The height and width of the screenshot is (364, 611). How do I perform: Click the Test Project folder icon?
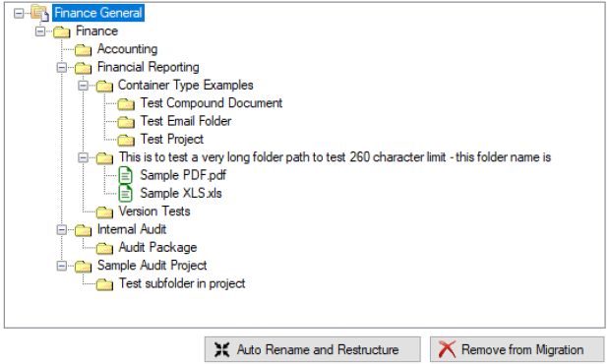pos(126,140)
